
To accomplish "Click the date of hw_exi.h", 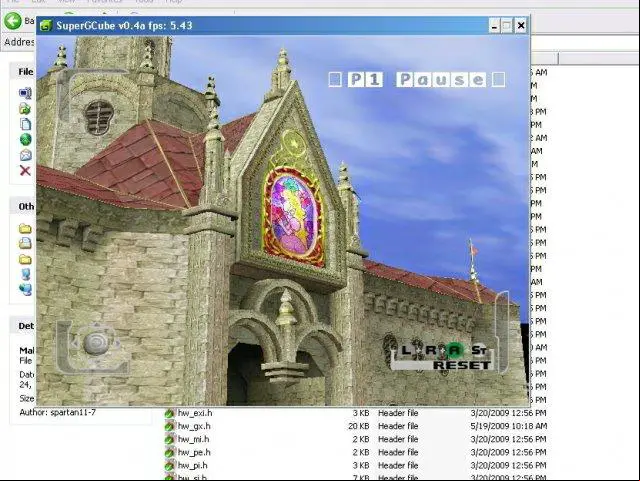I will [x=508, y=413].
